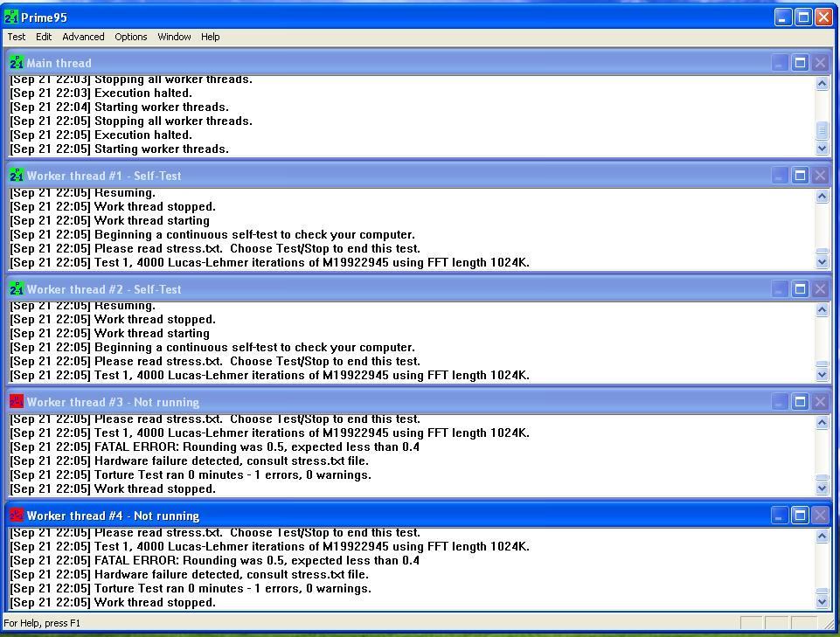This screenshot has height=637, width=840.
Task: Click Main thread scrollbar up arrow
Action: click(x=822, y=83)
